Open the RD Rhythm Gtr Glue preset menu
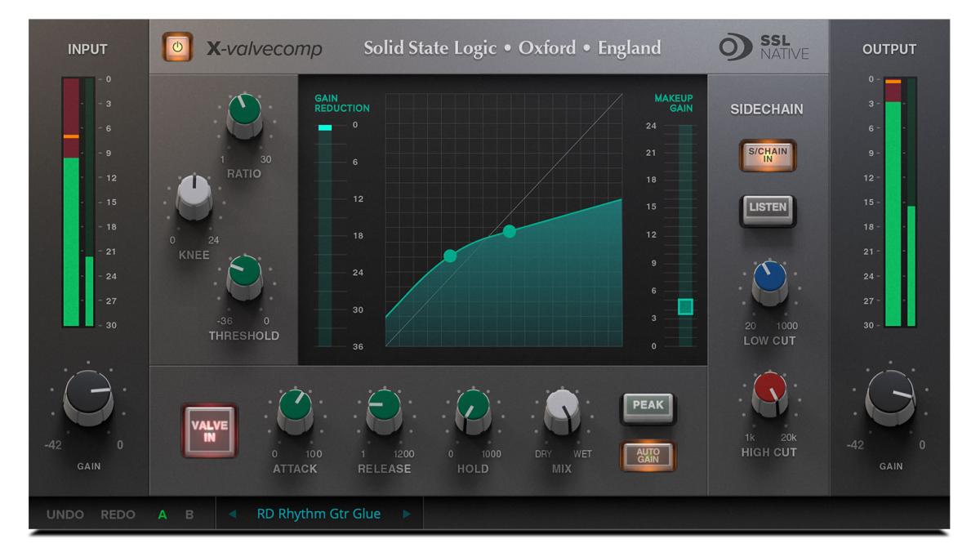The width and height of the screenshot is (980, 548). coord(318,515)
